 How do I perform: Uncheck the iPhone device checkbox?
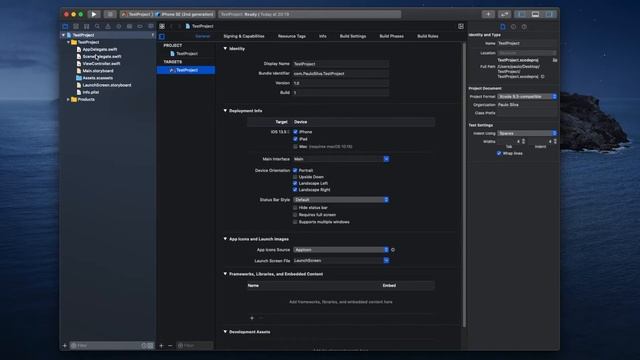295,132
